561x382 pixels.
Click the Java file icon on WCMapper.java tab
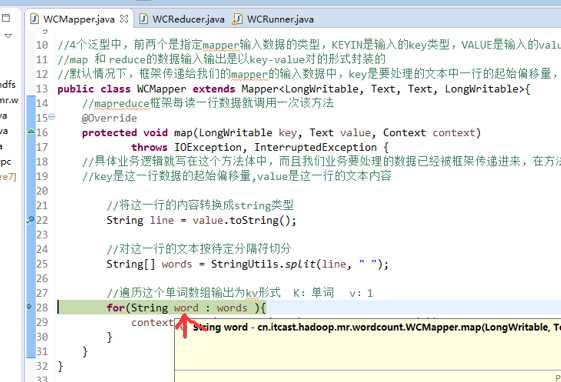[35, 19]
